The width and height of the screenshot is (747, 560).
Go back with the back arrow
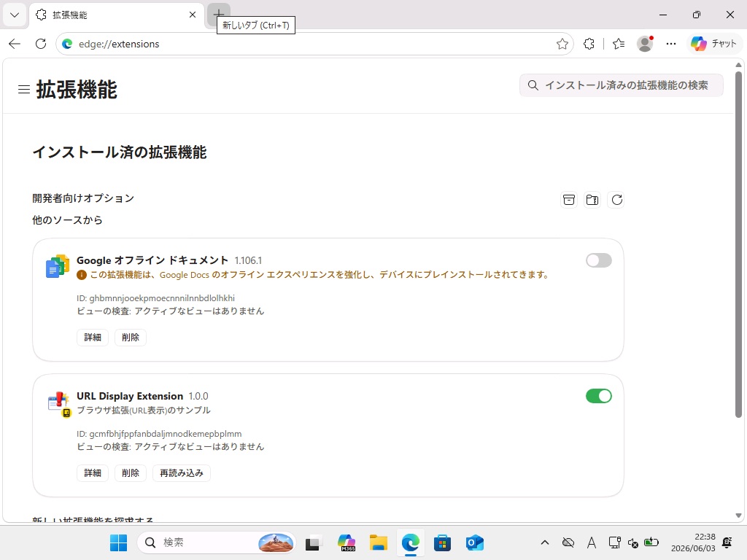tap(15, 44)
